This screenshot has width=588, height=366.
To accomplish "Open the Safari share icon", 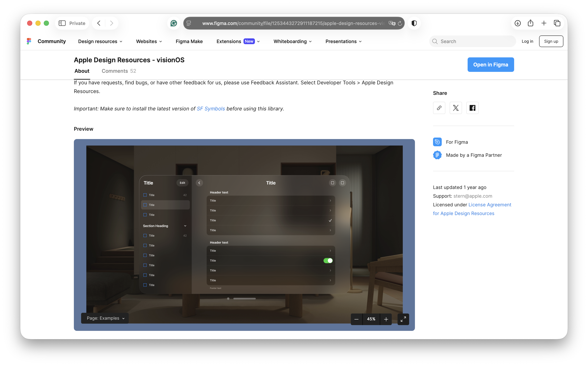I will click(x=531, y=23).
